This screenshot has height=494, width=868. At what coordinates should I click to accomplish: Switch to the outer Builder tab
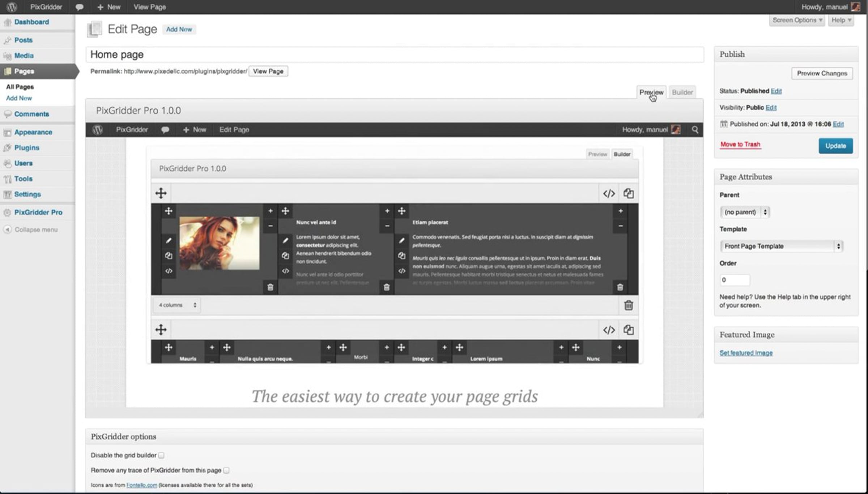[x=682, y=92]
